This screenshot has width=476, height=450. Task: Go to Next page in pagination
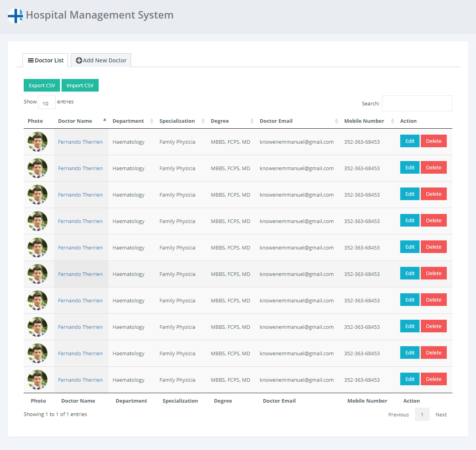pos(441,414)
